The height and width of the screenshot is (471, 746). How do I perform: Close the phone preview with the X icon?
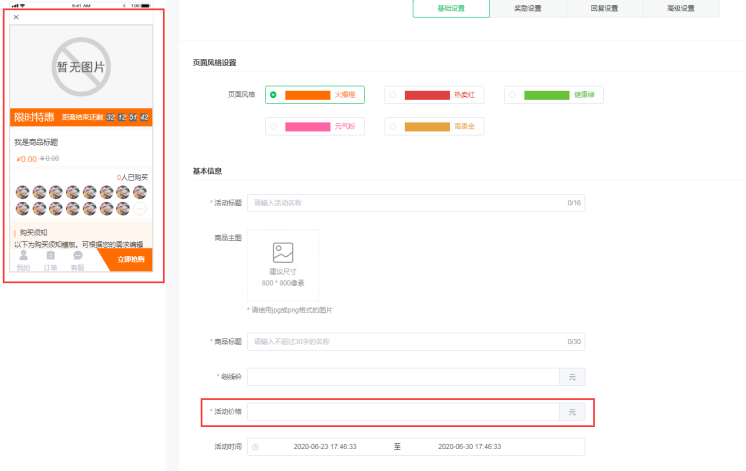point(16,17)
